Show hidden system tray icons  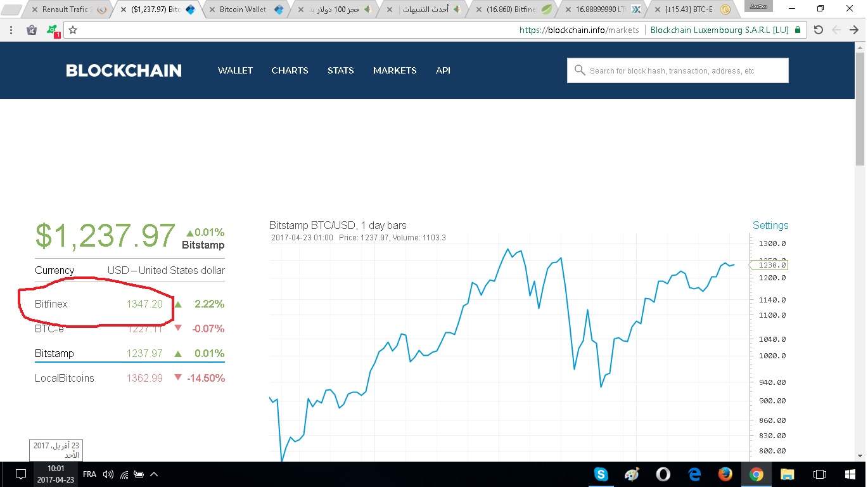pos(154,474)
